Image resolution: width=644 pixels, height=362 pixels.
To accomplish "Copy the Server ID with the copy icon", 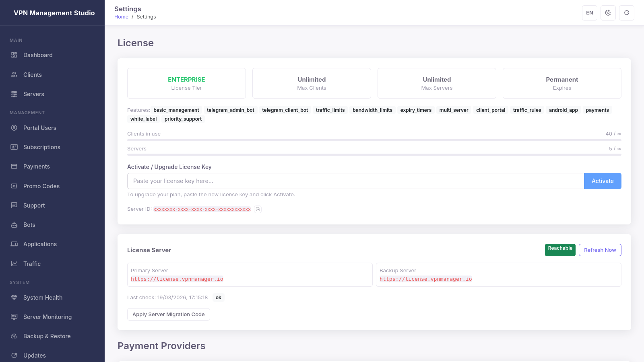I will click(x=258, y=209).
